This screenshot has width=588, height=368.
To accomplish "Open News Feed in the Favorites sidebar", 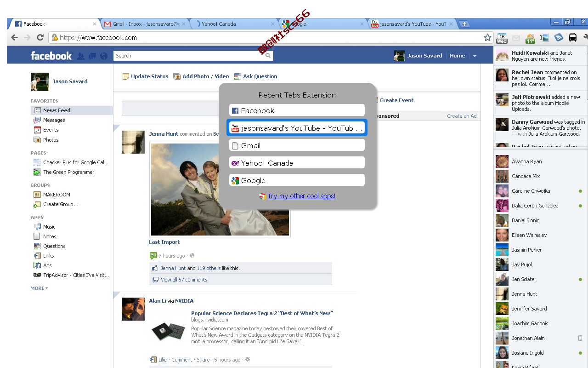I will pyautogui.click(x=72, y=110).
